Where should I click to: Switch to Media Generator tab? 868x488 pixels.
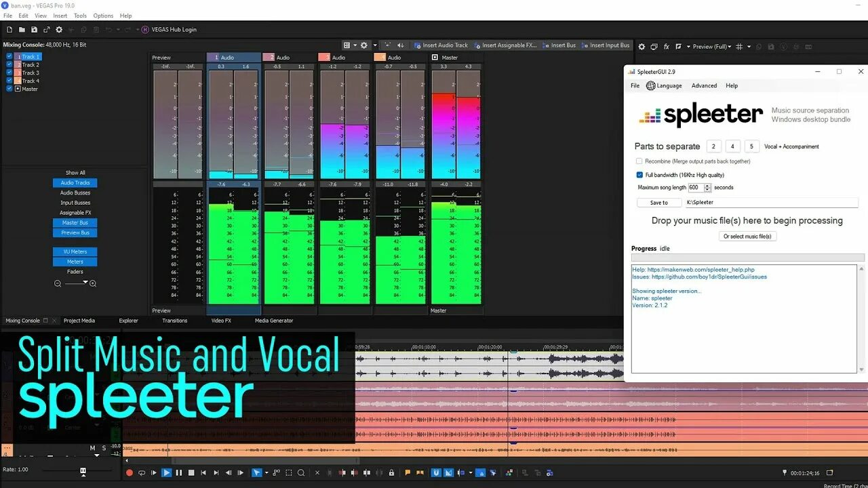point(274,321)
